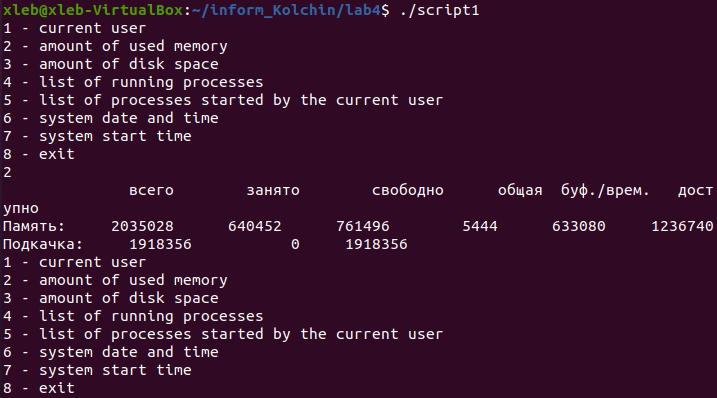Click the Память total value 2035028
The width and height of the screenshot is (717, 398).
pyautogui.click(x=143, y=226)
